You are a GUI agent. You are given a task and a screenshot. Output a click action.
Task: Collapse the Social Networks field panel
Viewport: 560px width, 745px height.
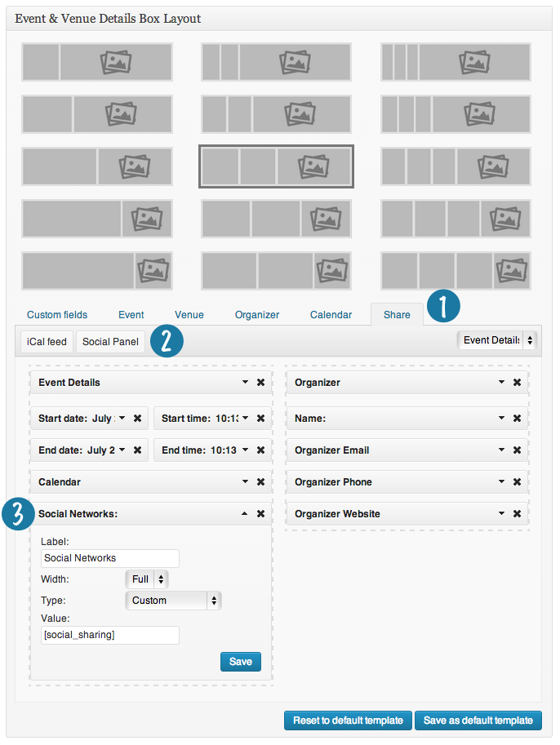click(245, 514)
